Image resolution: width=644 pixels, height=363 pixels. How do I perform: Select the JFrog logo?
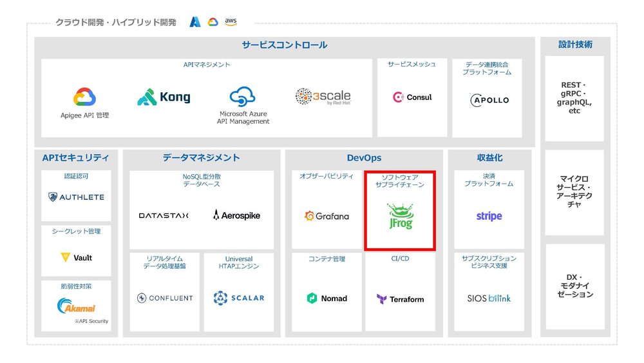pos(401,216)
